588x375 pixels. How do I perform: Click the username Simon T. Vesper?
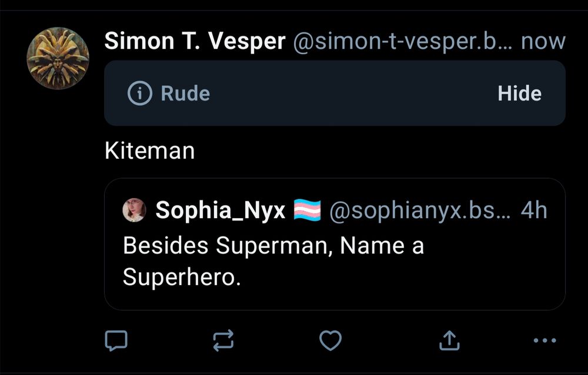pyautogui.click(x=194, y=41)
